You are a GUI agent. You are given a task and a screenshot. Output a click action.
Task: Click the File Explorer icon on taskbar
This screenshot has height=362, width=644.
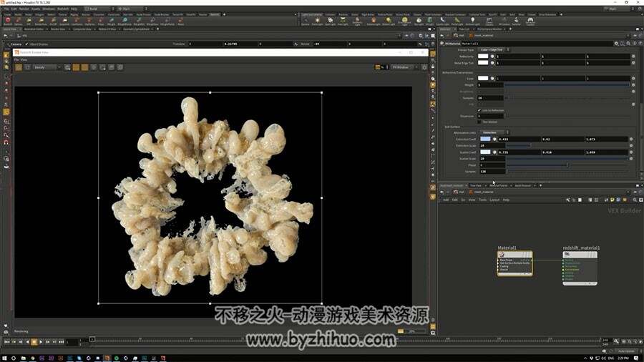[23, 358]
